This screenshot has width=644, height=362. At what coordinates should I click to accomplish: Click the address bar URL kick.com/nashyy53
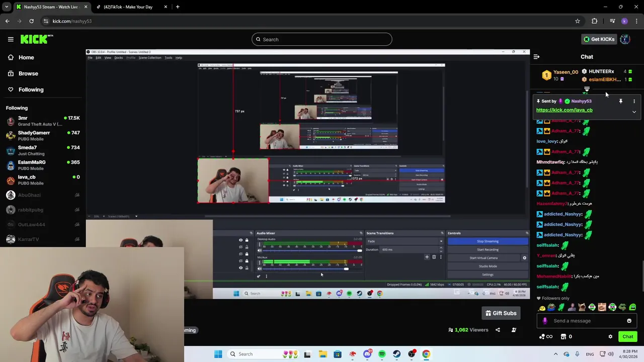coord(72,21)
